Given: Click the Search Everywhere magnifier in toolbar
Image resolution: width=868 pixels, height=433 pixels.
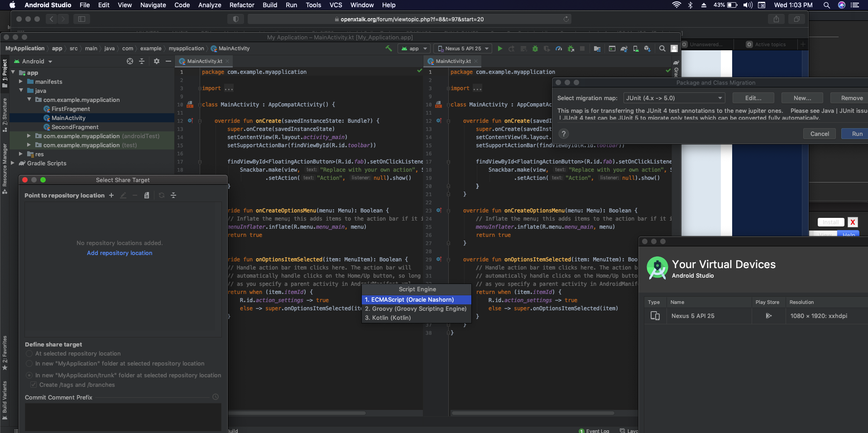Looking at the screenshot, I should [x=662, y=48].
